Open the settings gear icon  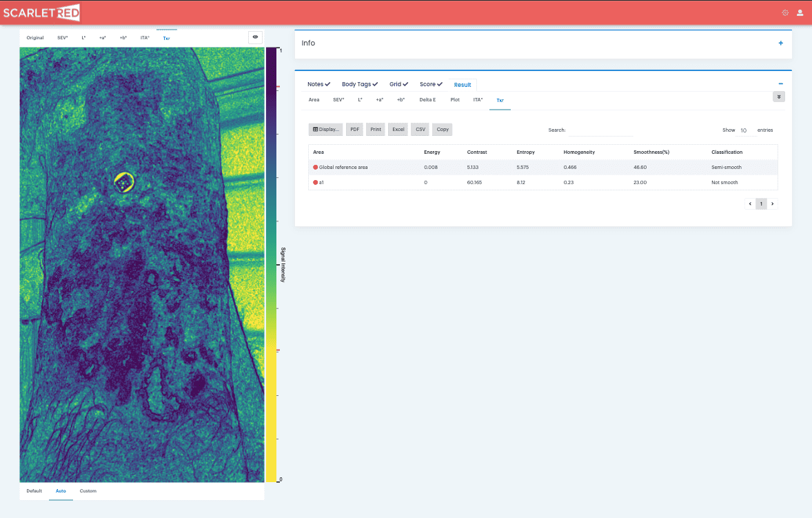(x=785, y=13)
